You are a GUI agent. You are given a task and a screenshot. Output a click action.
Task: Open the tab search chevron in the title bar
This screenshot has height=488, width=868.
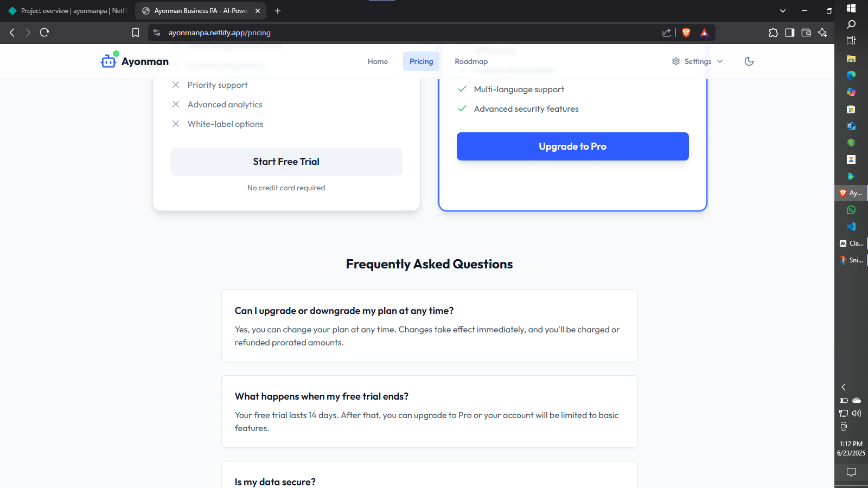click(x=783, y=11)
